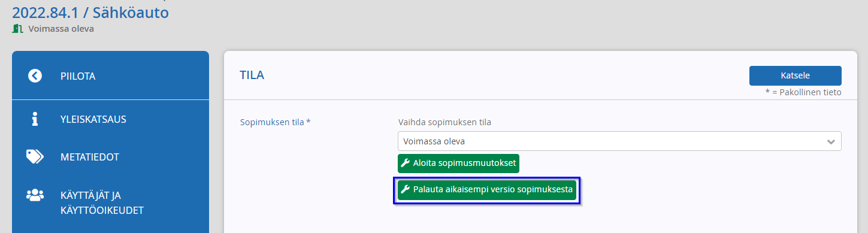Viewport: 868px width, 233px height.
Task: Start changes with Aloita sopimusmuutokset button
Action: click(x=458, y=164)
